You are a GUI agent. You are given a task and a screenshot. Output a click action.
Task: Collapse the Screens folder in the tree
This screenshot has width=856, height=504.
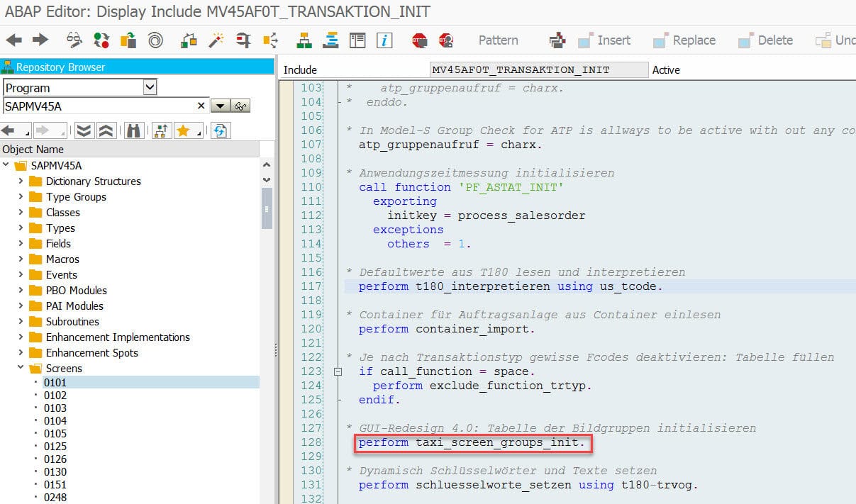pyautogui.click(x=21, y=369)
